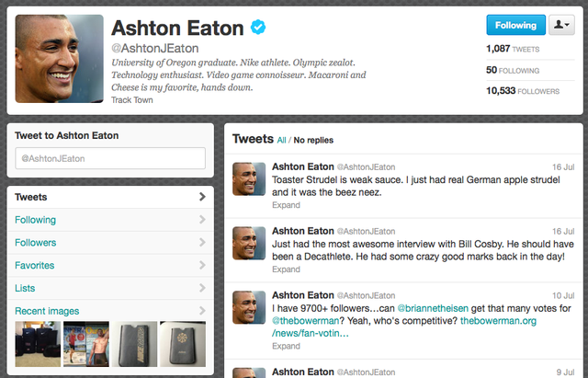The height and width of the screenshot is (378, 588).
Task: Expand the Bill Cosby interview tweet
Action: tap(286, 269)
